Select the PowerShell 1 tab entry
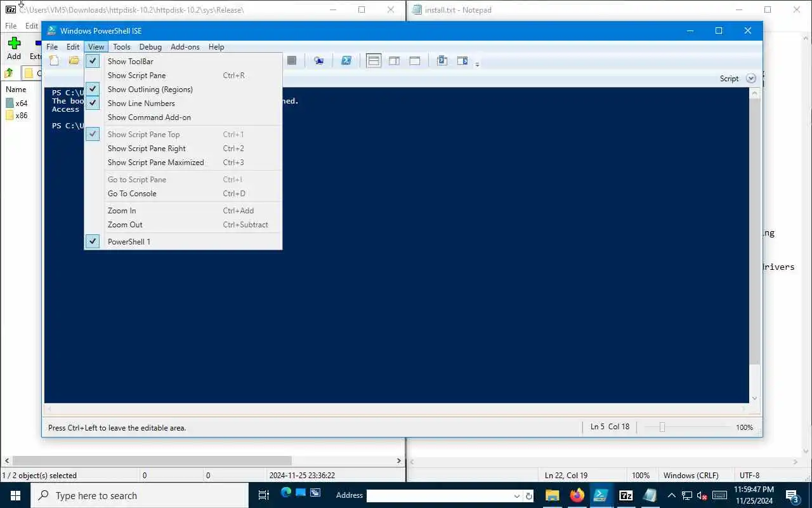The image size is (812, 508). (x=183, y=242)
